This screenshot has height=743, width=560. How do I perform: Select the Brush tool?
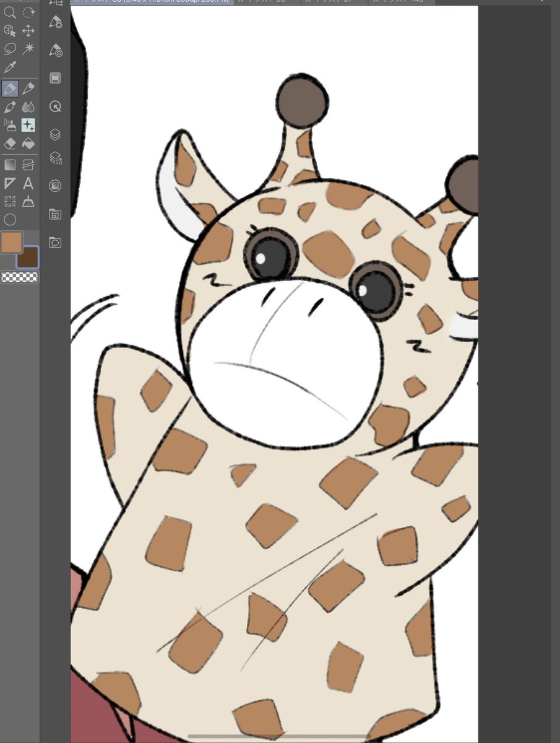(x=10, y=107)
